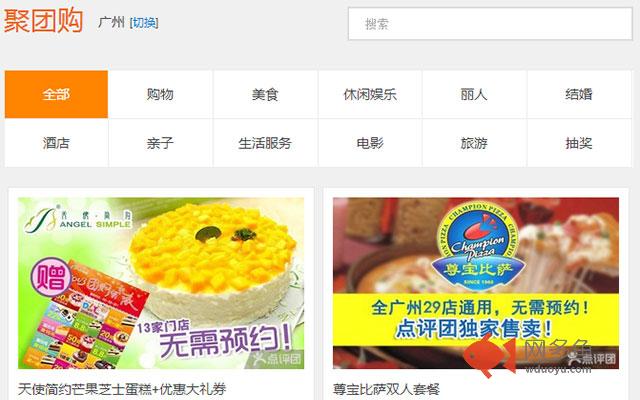The height and width of the screenshot is (400, 640).
Task: Open the 美食 category
Action: (x=265, y=94)
